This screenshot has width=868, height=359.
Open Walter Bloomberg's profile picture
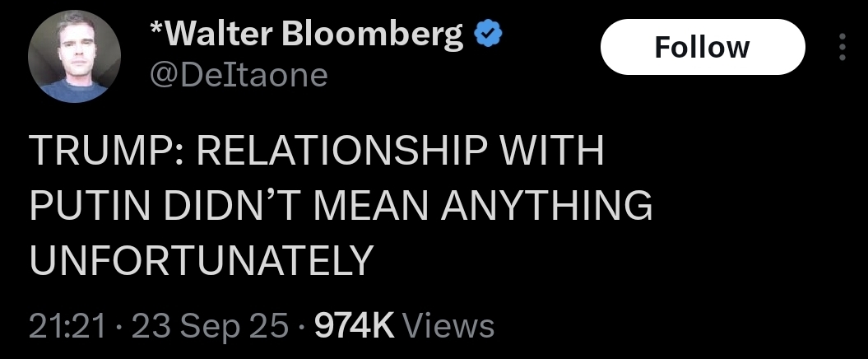click(x=74, y=57)
